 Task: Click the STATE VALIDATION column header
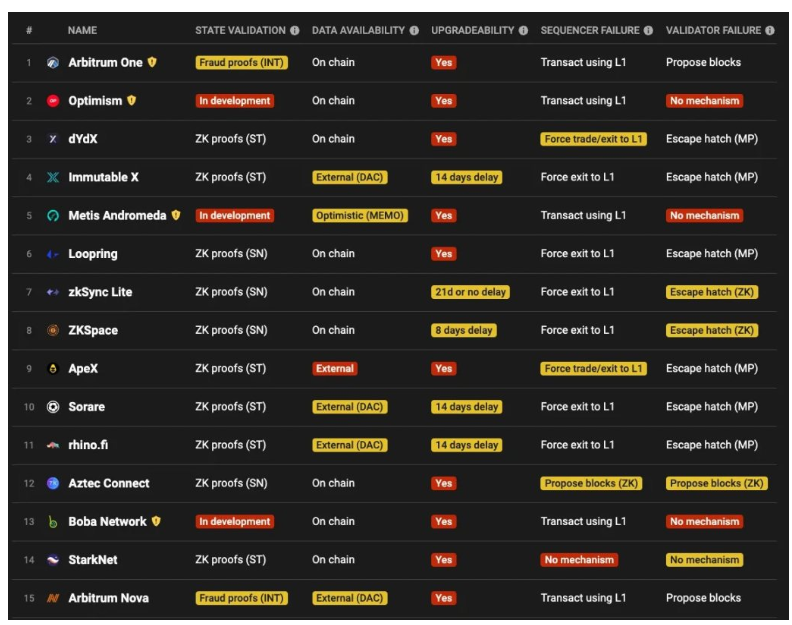[240, 30]
